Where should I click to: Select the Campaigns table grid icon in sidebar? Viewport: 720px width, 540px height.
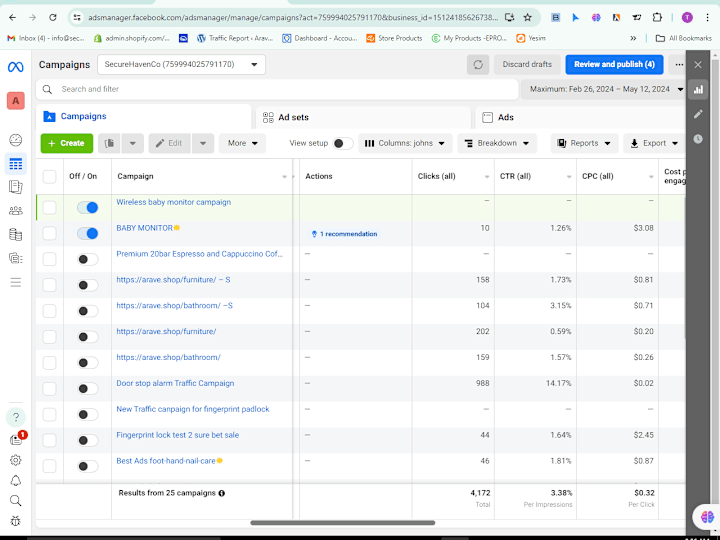(x=16, y=164)
